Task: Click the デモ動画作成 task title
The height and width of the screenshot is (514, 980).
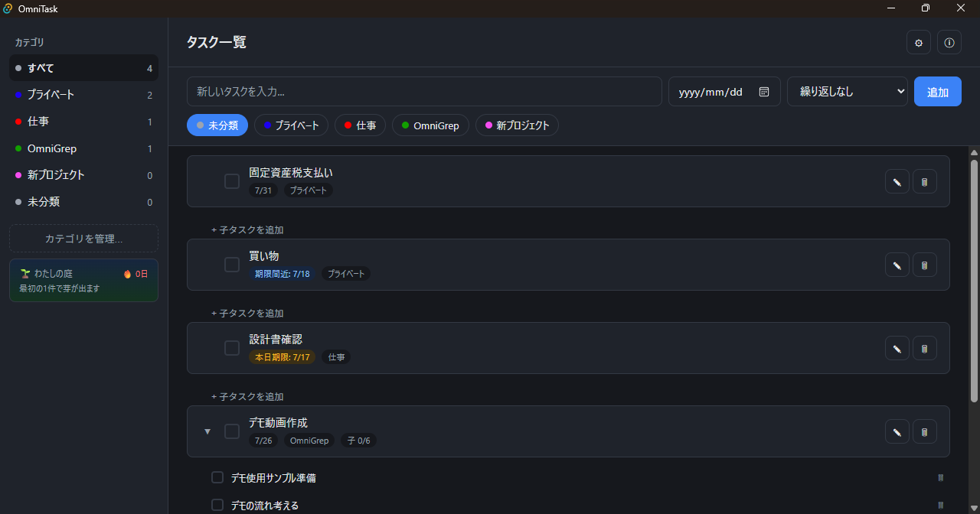Action: 278,423
